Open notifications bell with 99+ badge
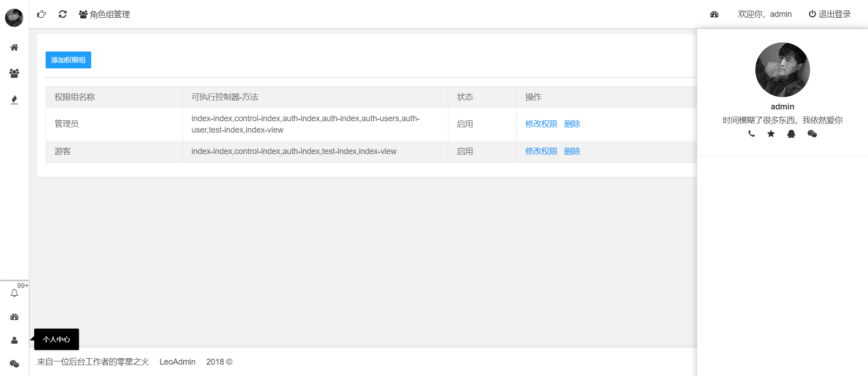The height and width of the screenshot is (376, 868). pos(14,293)
